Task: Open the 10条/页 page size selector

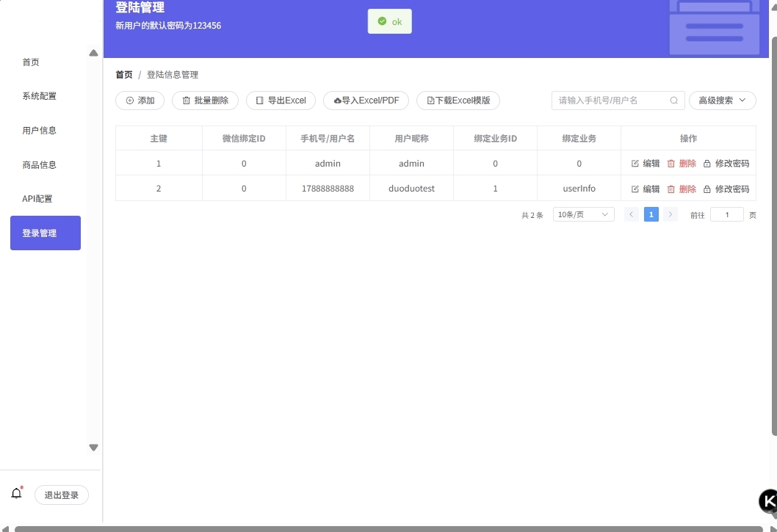Action: click(x=583, y=214)
